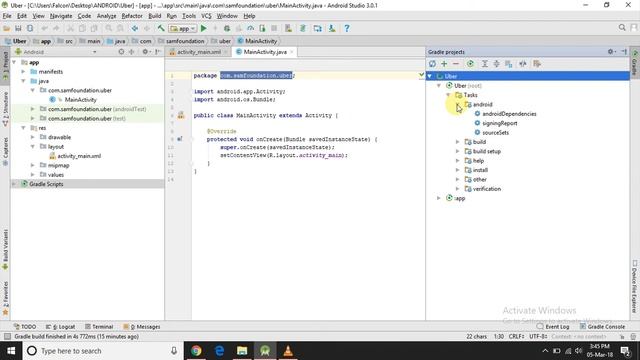
Task: Open the Messages tool window button
Action: [142, 327]
